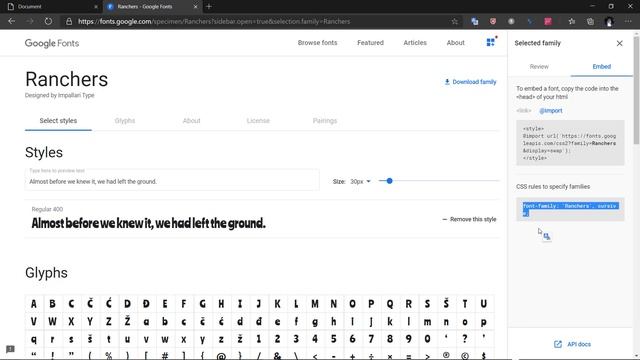This screenshot has height=360, width=640.
Task: Switch to the License tab
Action: pos(258,121)
